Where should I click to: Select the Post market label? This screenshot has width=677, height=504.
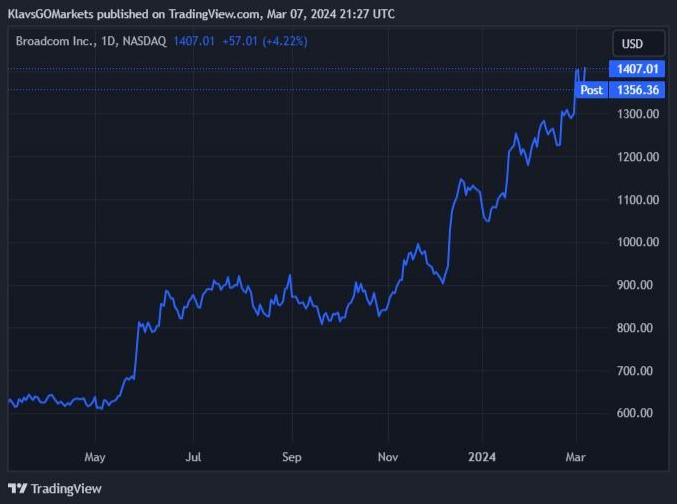[x=592, y=90]
